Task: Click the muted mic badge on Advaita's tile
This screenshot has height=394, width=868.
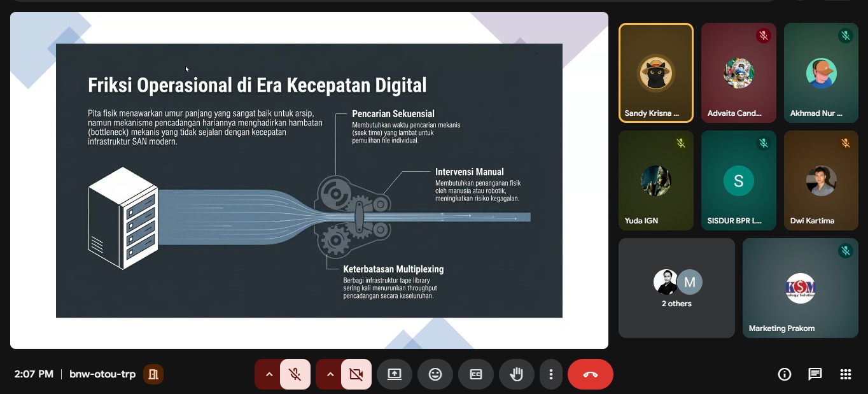Action: tap(763, 36)
